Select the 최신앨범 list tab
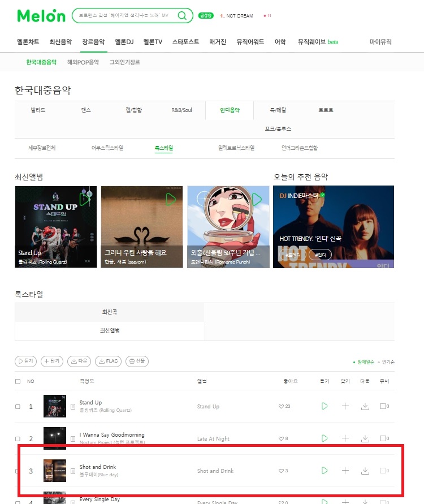Image resolution: width=424 pixels, height=504 pixels. tap(110, 330)
